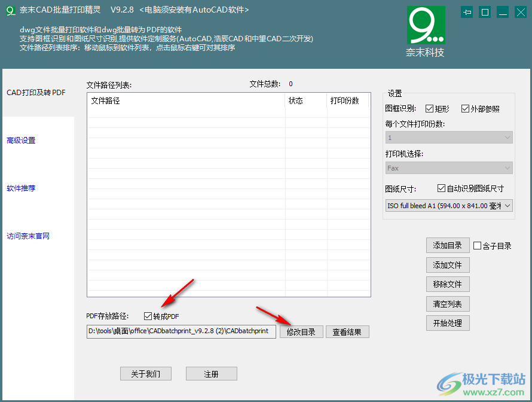Image resolution: width=532 pixels, height=402 pixels.
Task: Click the PDF存放路径 text field
Action: pyautogui.click(x=181, y=331)
